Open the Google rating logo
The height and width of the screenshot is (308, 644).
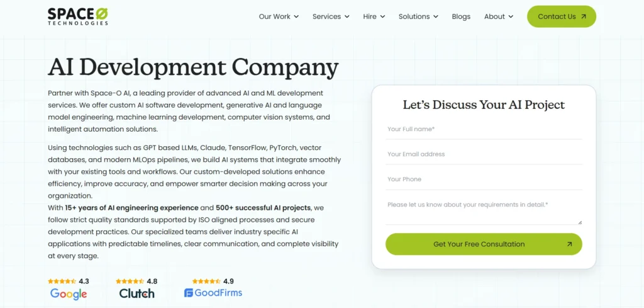click(x=69, y=294)
